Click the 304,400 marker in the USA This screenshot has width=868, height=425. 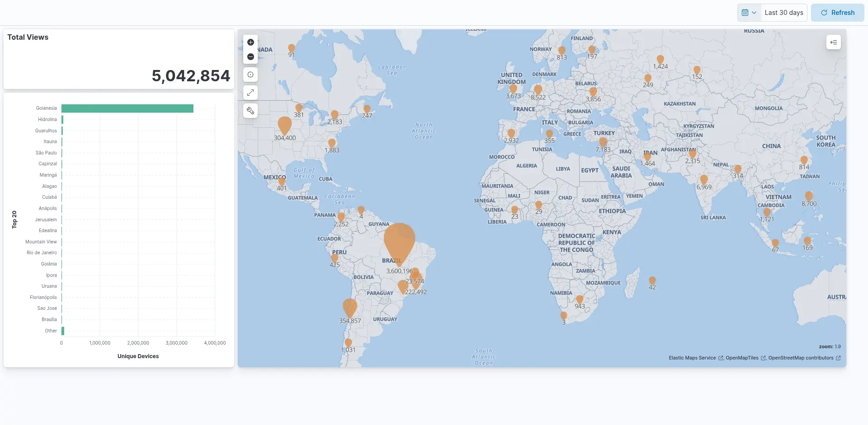(x=284, y=126)
